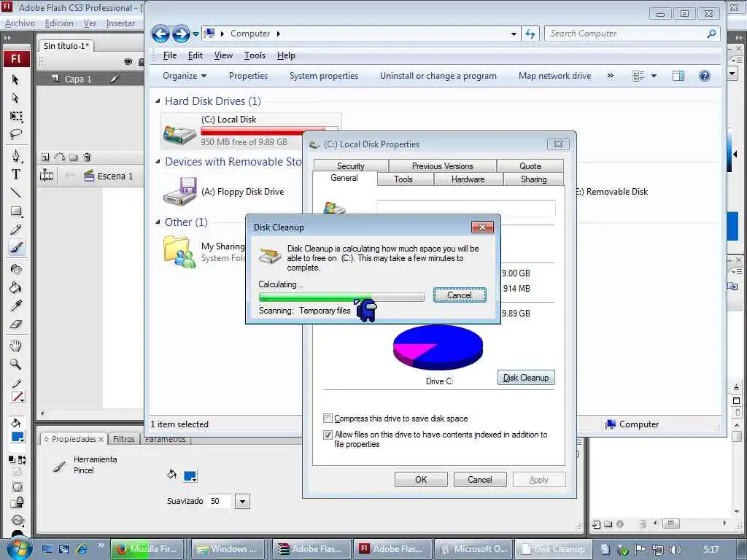Open the fill color swatch in toolbar

coord(18,437)
